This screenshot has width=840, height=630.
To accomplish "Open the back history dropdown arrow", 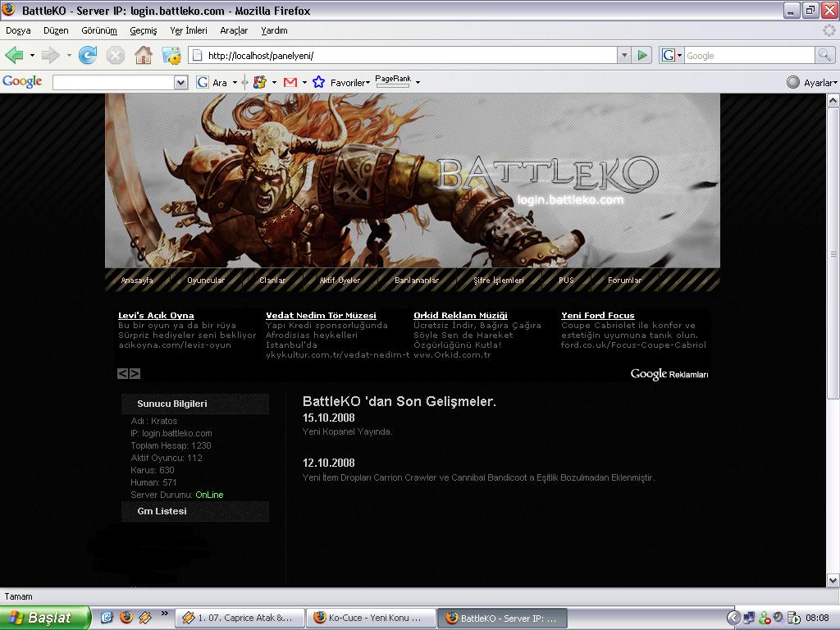I will (x=32, y=55).
